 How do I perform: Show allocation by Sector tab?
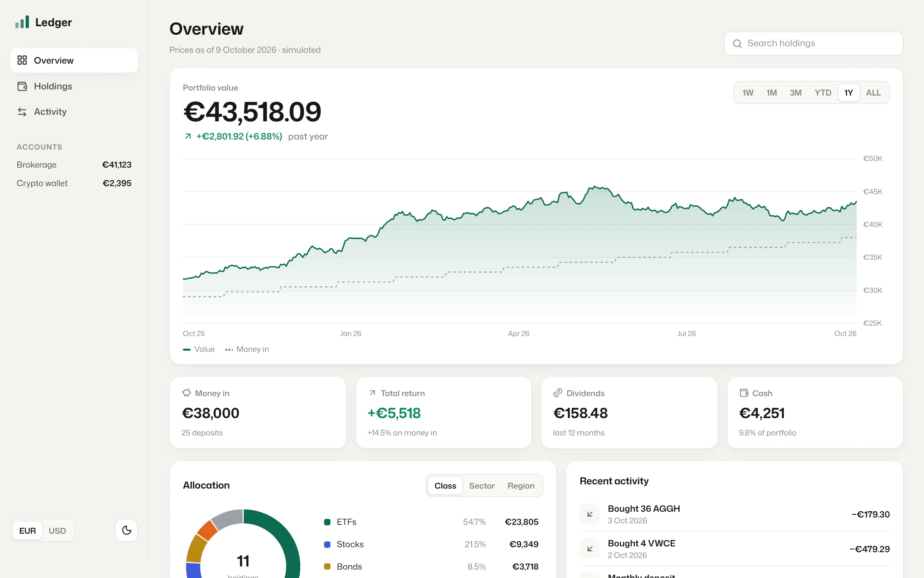pos(482,486)
